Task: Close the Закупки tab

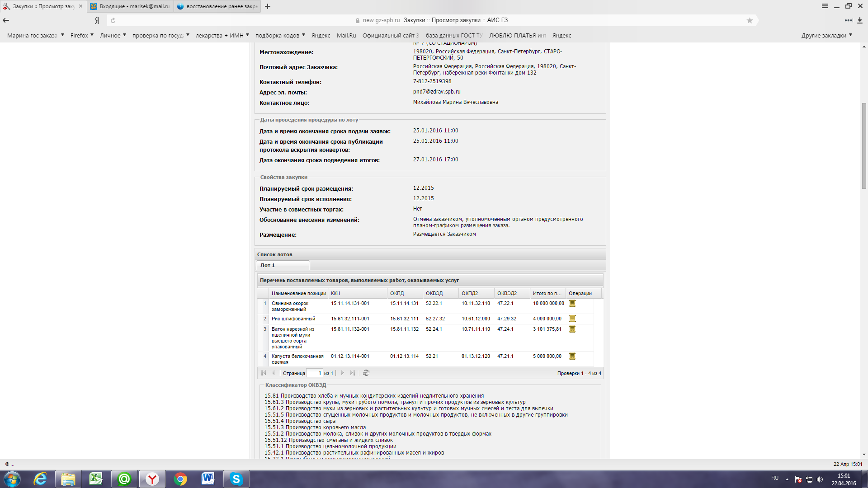Action: pyautogui.click(x=81, y=6)
